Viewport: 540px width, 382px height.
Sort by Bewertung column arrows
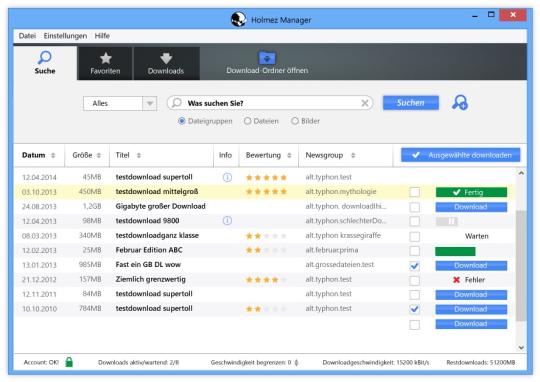[289, 155]
